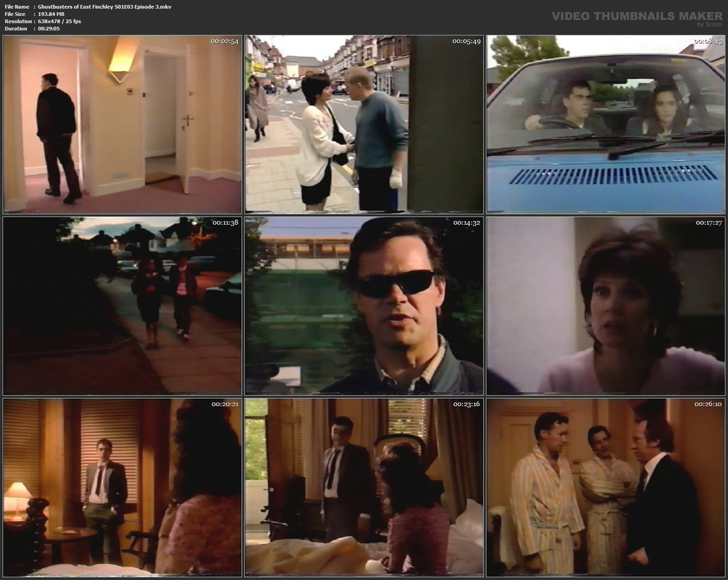Select the blue car thumbnail, top right

click(606, 125)
